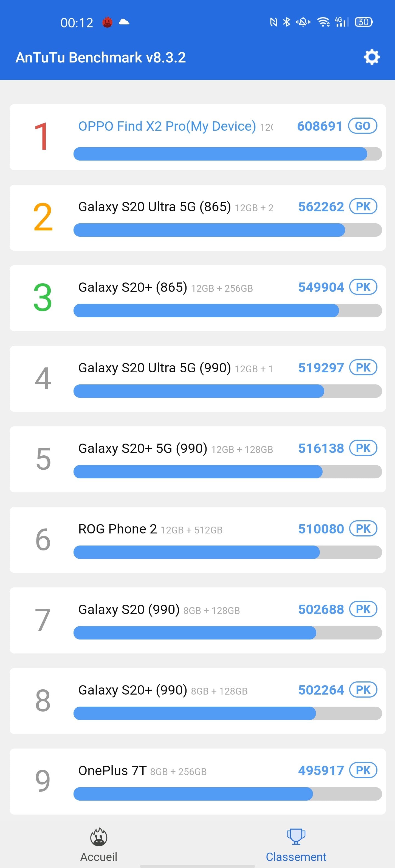Switch to the Accueil tab
The width and height of the screenshot is (395, 868).
[x=98, y=856]
